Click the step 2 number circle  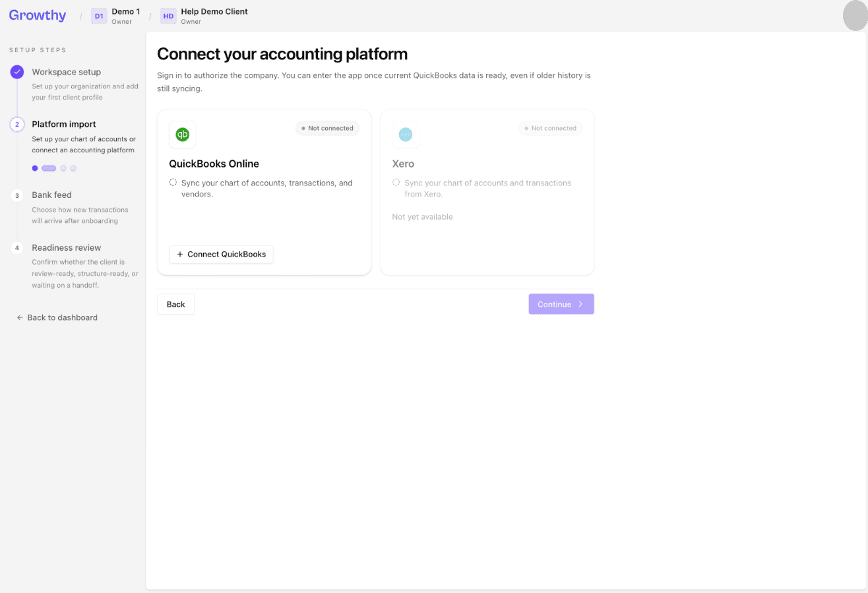tap(17, 124)
